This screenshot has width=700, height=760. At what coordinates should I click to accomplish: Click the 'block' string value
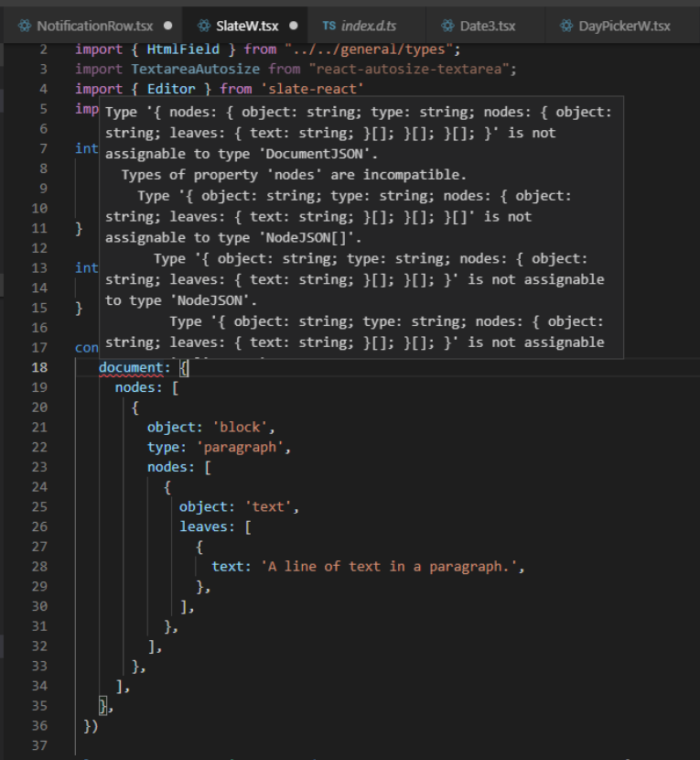(240, 428)
